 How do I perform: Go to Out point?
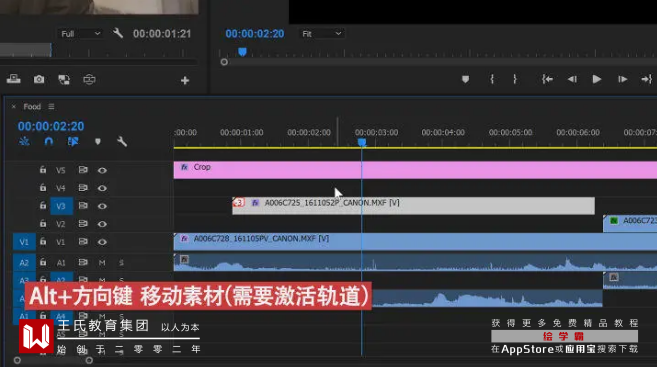tap(647, 79)
